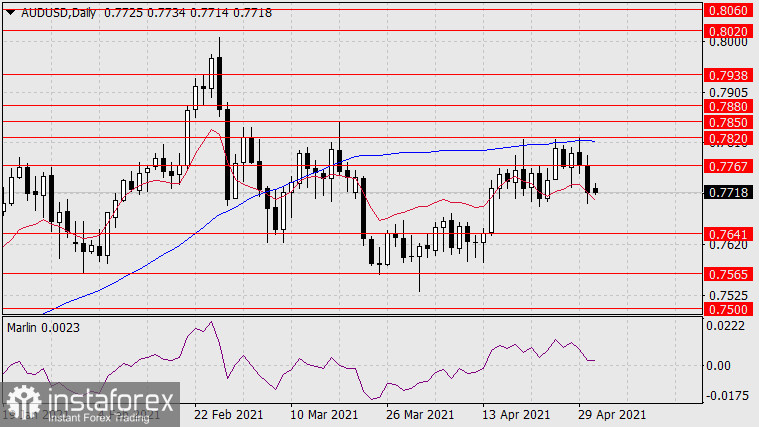Screen dimensions: 759x427
Task: Click the 0.7880 price level tag
Action: pos(728,105)
